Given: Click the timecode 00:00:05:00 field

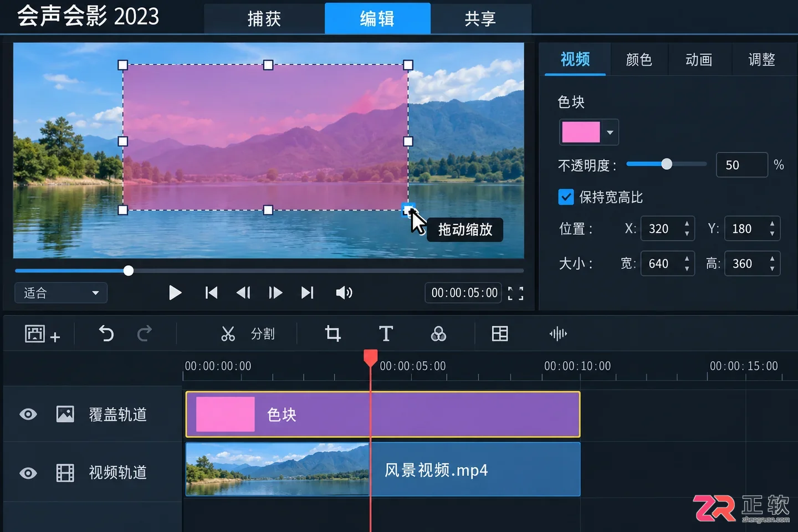Looking at the screenshot, I should point(464,293).
